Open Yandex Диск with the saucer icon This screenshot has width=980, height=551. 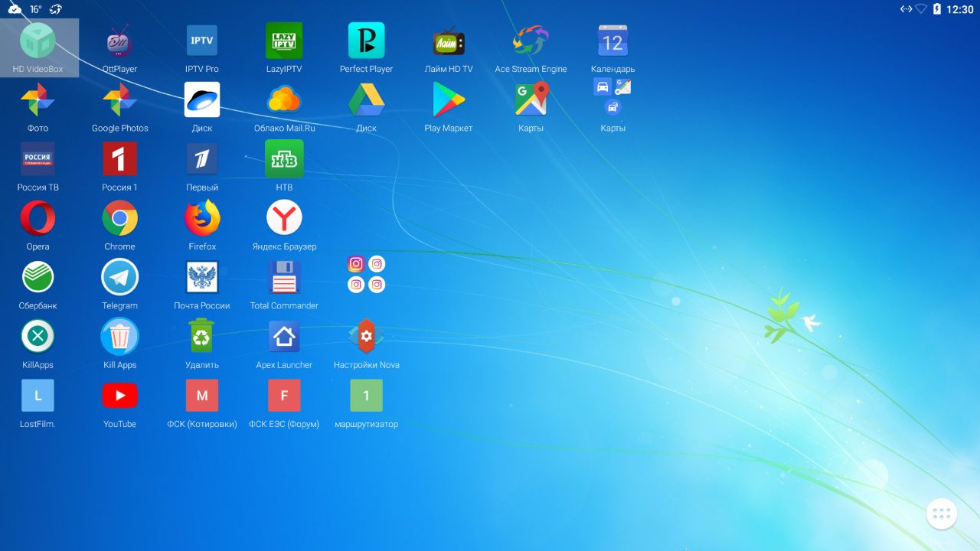click(202, 99)
